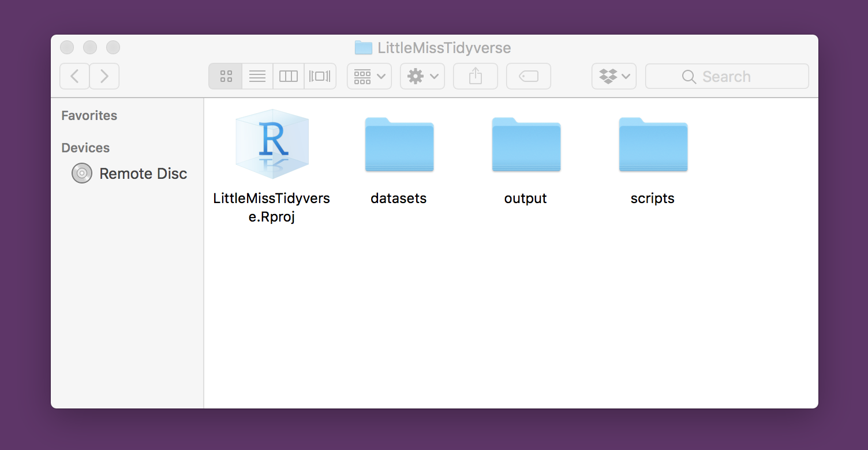Close the Finder window
The width and height of the screenshot is (868, 450).
click(x=67, y=47)
